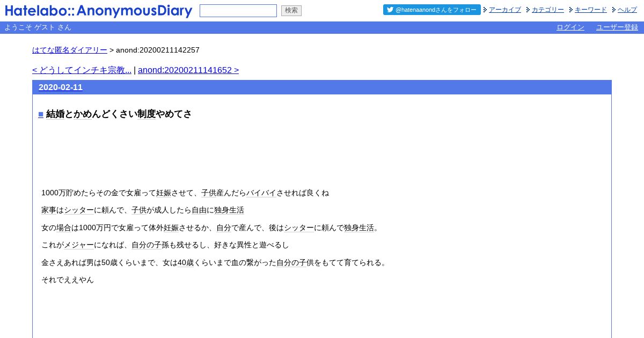Follow @hatenaanond on Twitter button
This screenshot has width=644, height=338.
(432, 10)
